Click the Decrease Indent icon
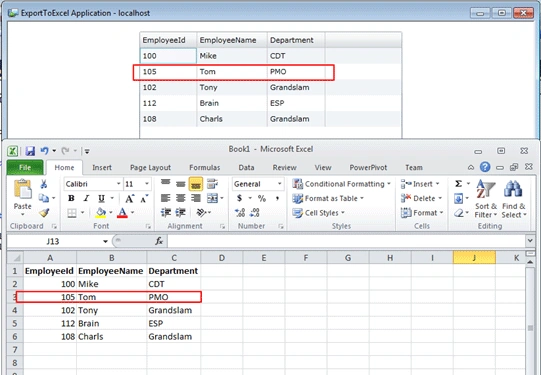The height and width of the screenshot is (375, 541). click(x=166, y=213)
